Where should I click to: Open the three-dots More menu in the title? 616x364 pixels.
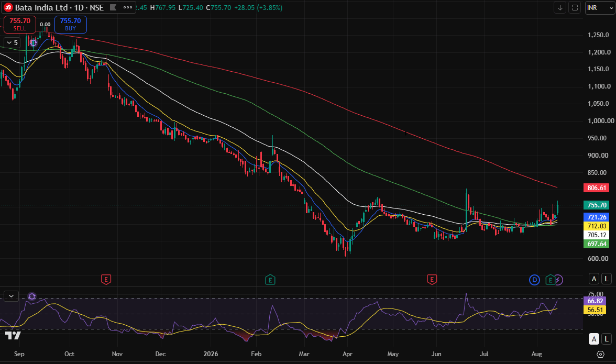[128, 7]
